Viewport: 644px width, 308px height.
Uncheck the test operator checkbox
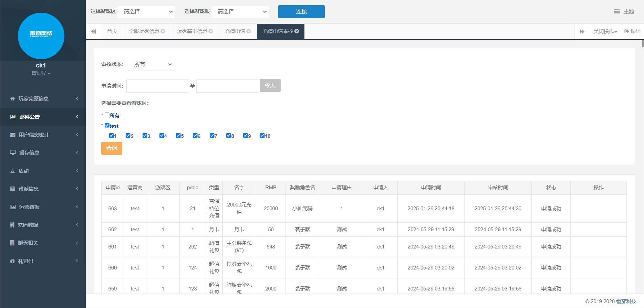(107, 125)
